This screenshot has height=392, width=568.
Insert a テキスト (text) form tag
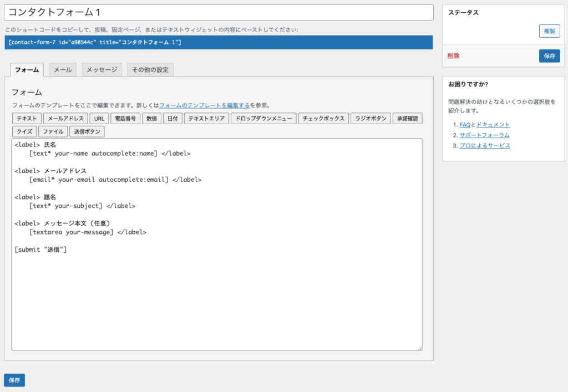tap(26, 118)
